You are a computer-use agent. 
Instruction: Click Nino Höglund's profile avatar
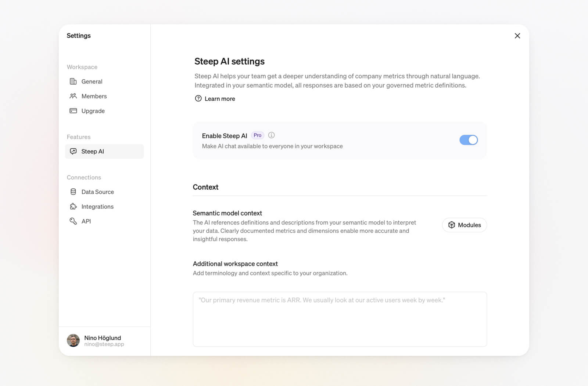click(x=73, y=340)
